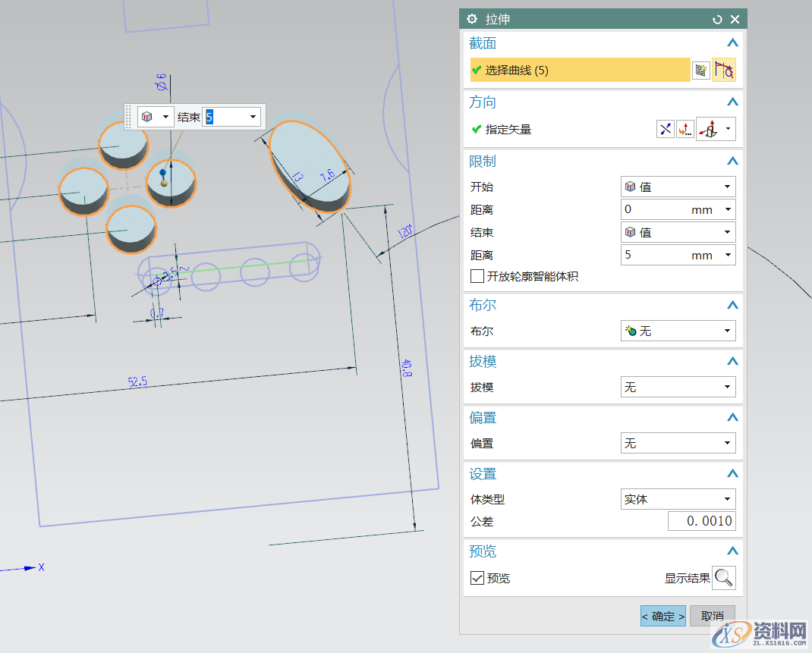
Task: Click the 公差 tolerance value field
Action: [x=701, y=521]
